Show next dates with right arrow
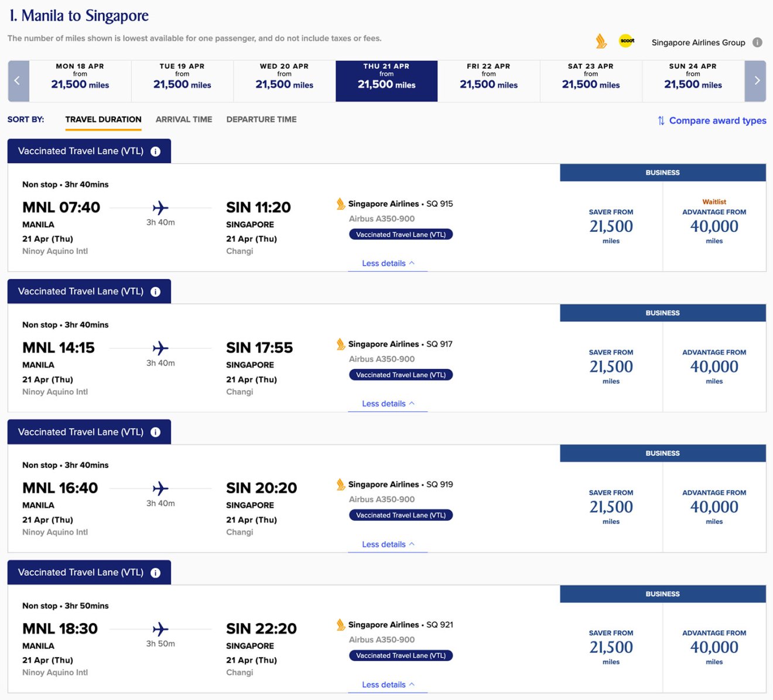This screenshot has width=773, height=700. (x=756, y=81)
